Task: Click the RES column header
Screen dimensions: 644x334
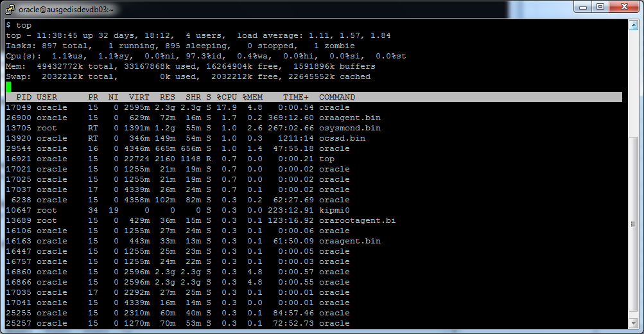Action: 168,98
